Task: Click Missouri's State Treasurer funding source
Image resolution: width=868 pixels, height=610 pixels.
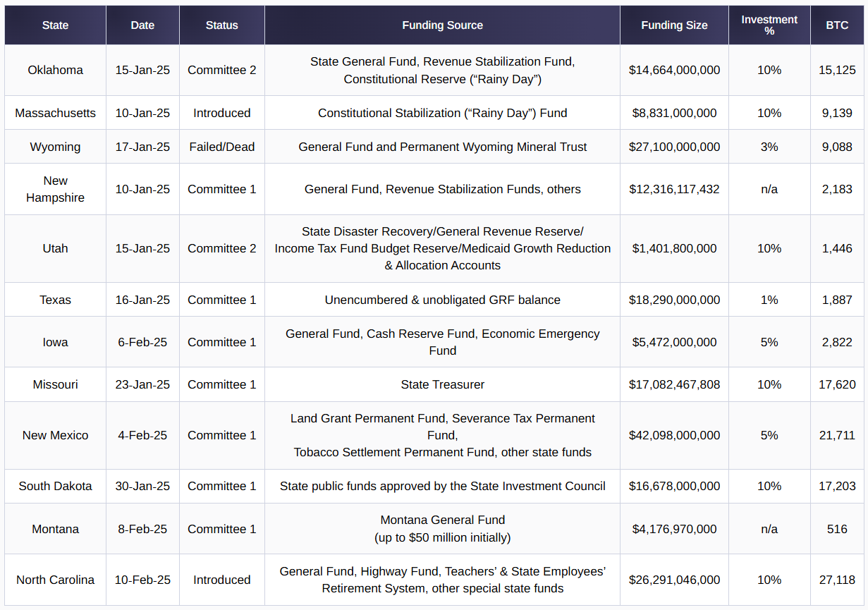Action: coord(443,384)
